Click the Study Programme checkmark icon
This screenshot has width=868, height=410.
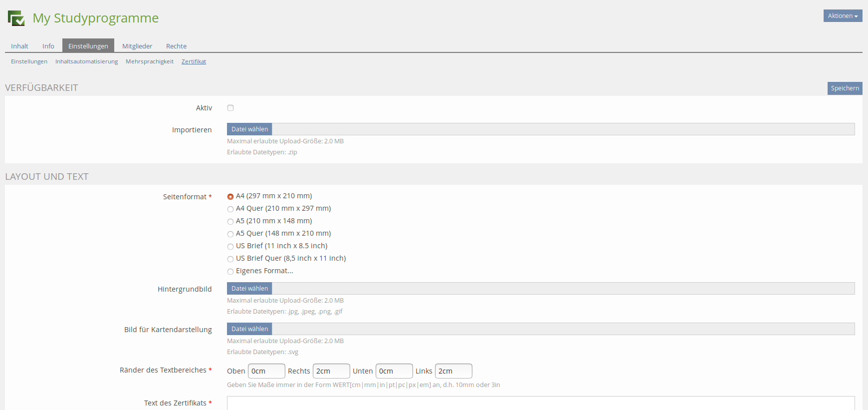16,18
